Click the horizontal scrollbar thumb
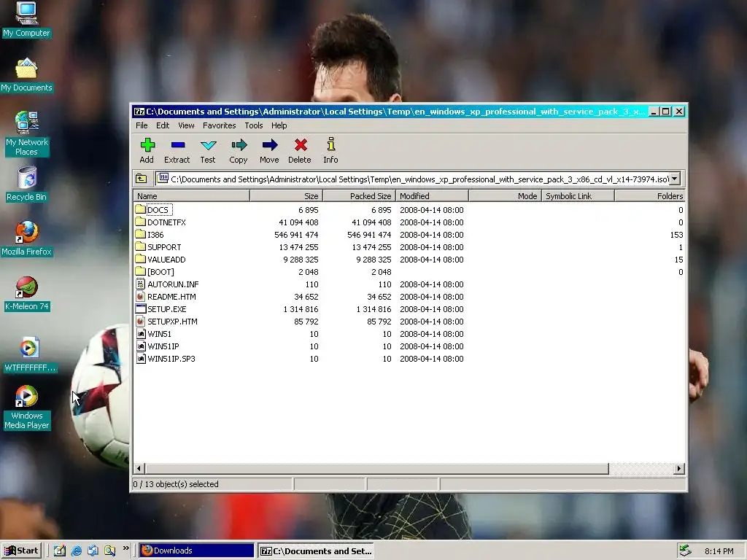Screen dimensions: 747x560 tap(376, 469)
